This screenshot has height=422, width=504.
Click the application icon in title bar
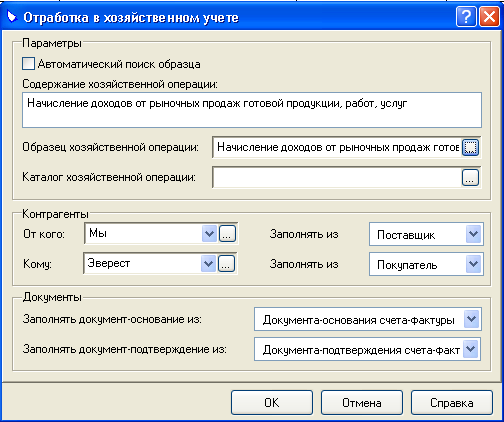click(x=12, y=17)
